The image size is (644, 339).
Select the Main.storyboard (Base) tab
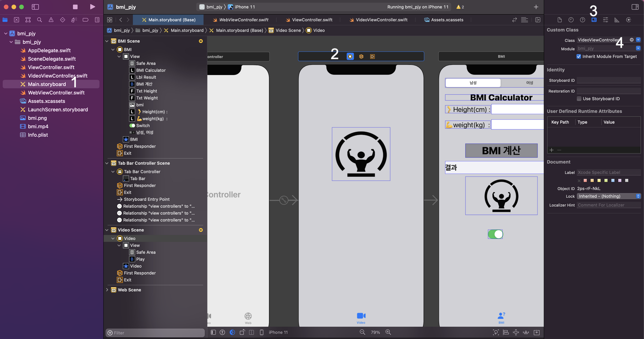point(168,20)
